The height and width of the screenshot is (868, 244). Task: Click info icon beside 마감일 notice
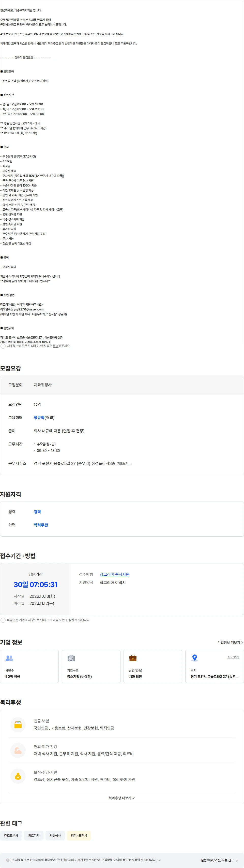3,620
